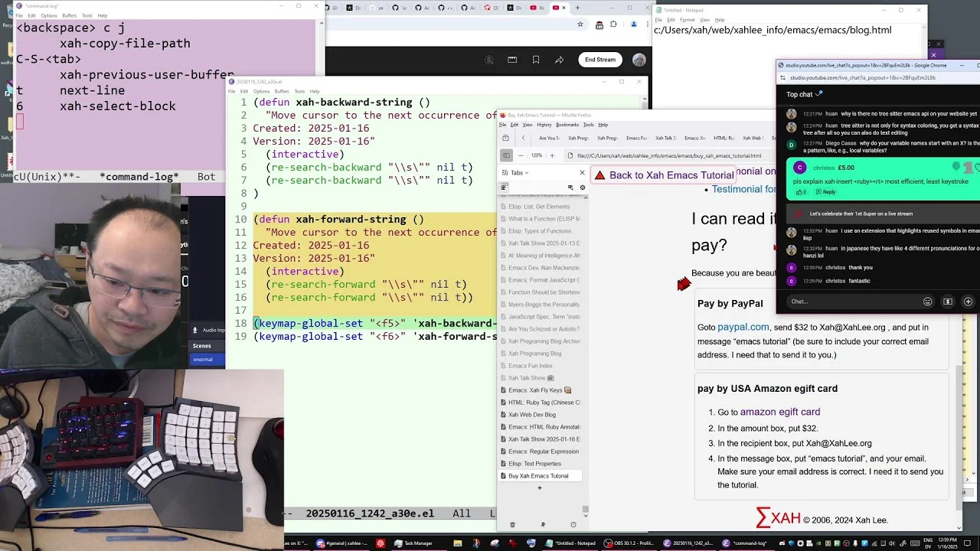Click the bookmark icon next to End Stream
980x551 pixels.
click(x=536, y=60)
